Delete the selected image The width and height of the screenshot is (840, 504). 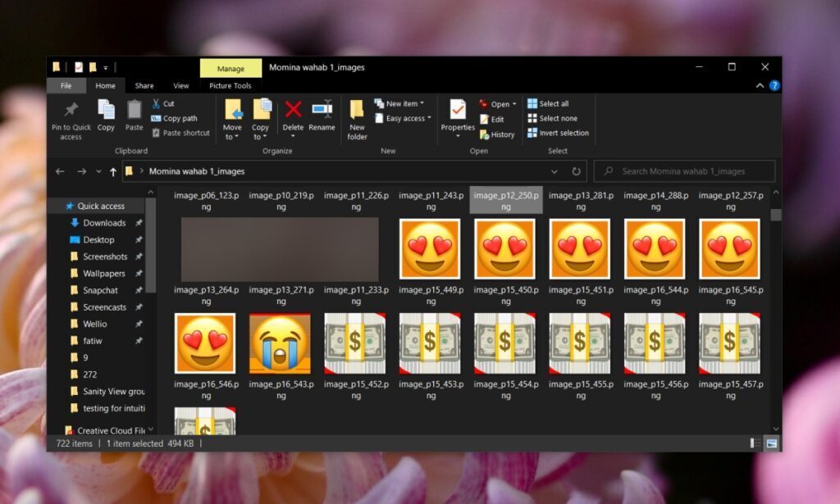coord(293,119)
